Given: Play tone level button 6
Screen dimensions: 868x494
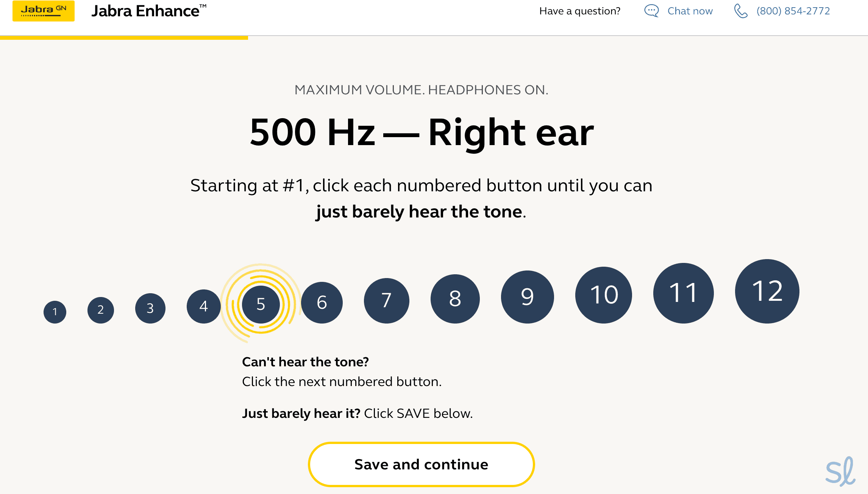Looking at the screenshot, I should pos(322,302).
